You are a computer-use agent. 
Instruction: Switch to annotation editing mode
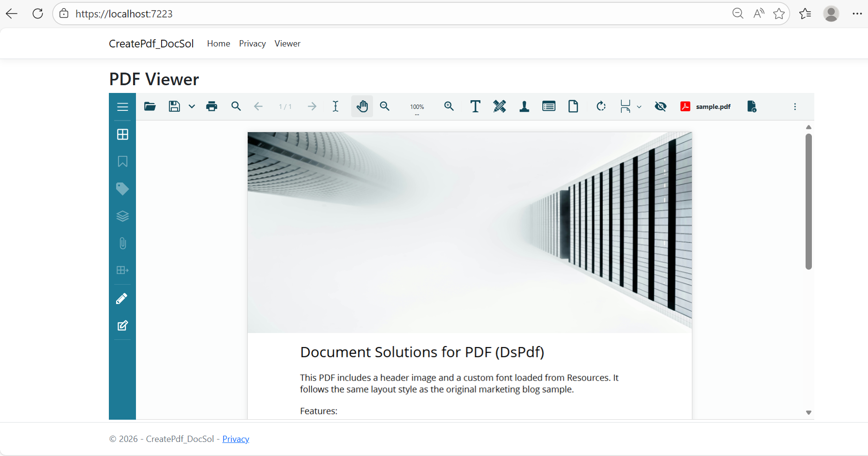(x=122, y=325)
